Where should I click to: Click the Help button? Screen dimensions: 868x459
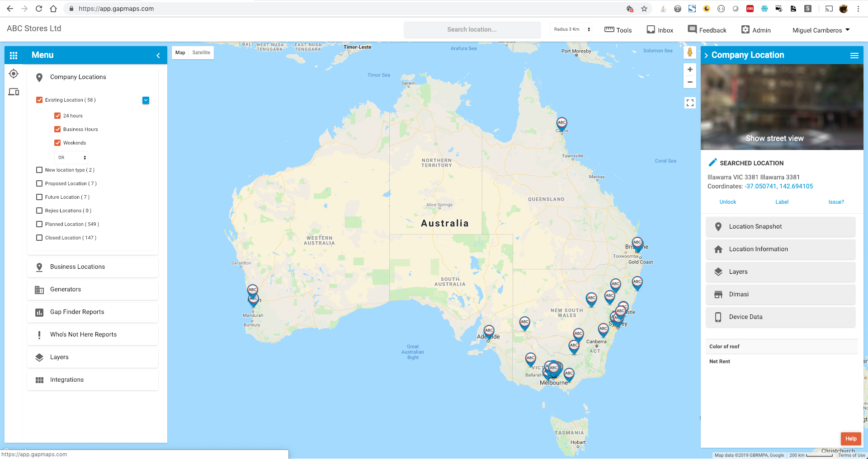click(851, 439)
